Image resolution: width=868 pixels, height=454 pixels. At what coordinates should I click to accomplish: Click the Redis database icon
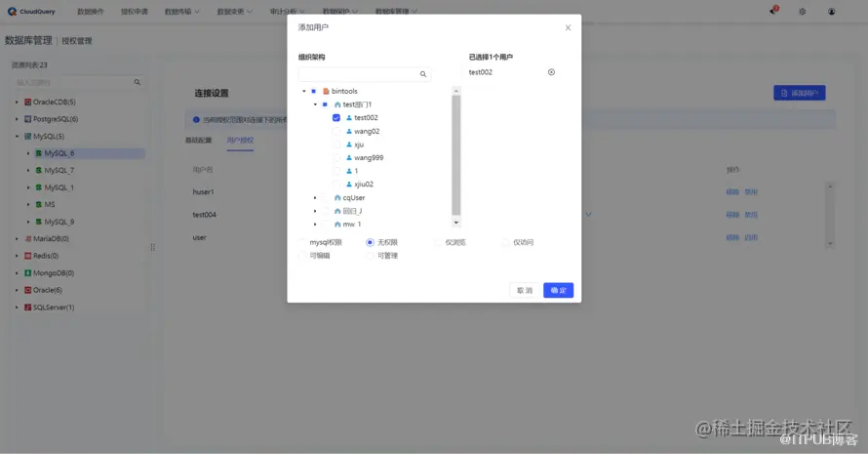27,256
